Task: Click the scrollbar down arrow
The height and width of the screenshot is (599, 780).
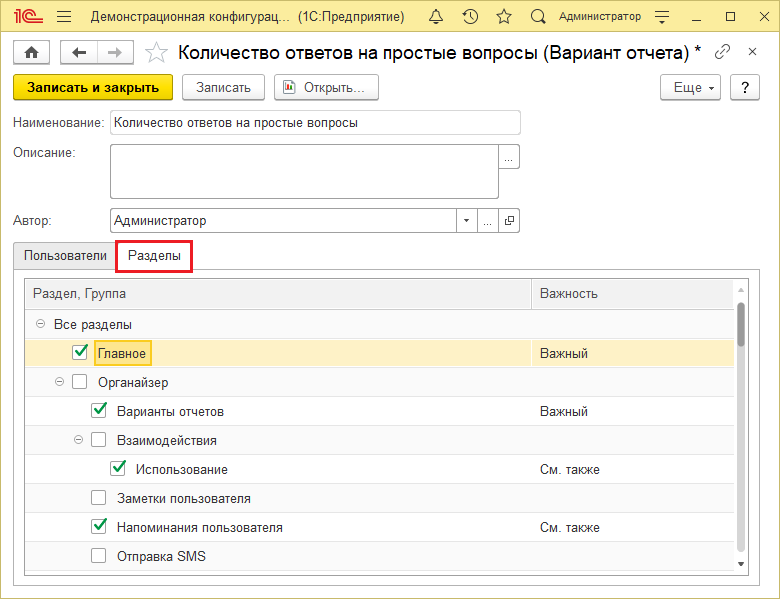Action: click(741, 564)
